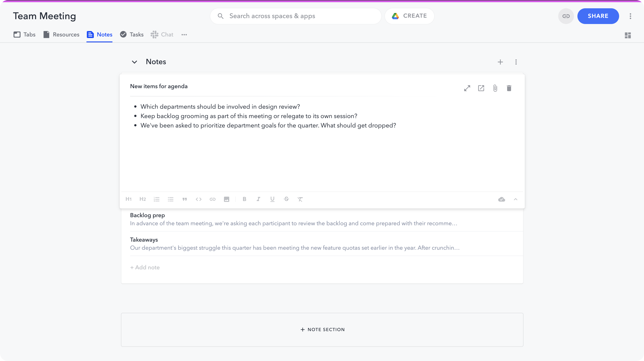Toggle bold formatting
Screen dimensions: 644x361
click(244, 199)
